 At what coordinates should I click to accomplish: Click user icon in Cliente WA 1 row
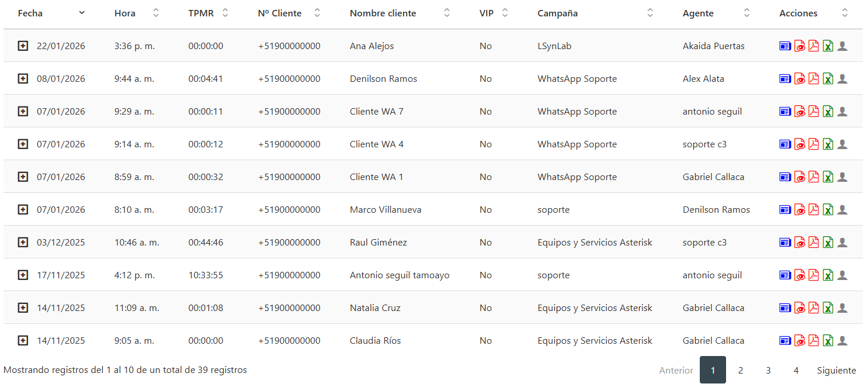coord(842,177)
